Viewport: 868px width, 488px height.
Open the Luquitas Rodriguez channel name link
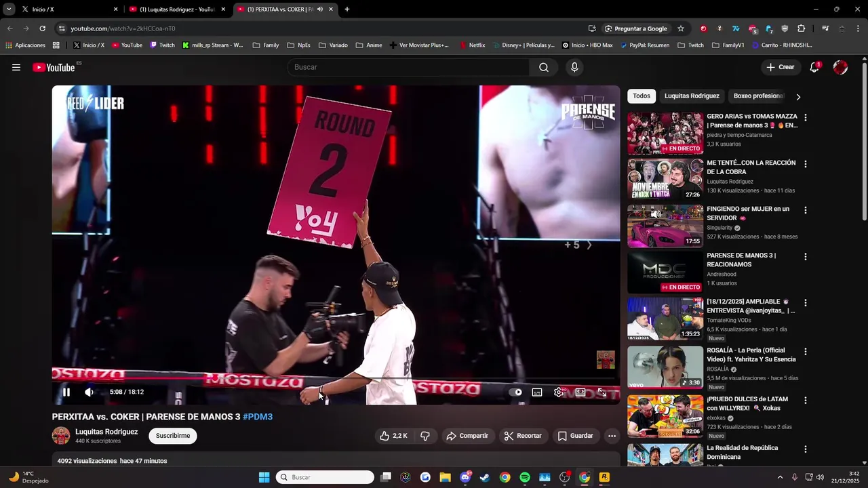pos(106,432)
